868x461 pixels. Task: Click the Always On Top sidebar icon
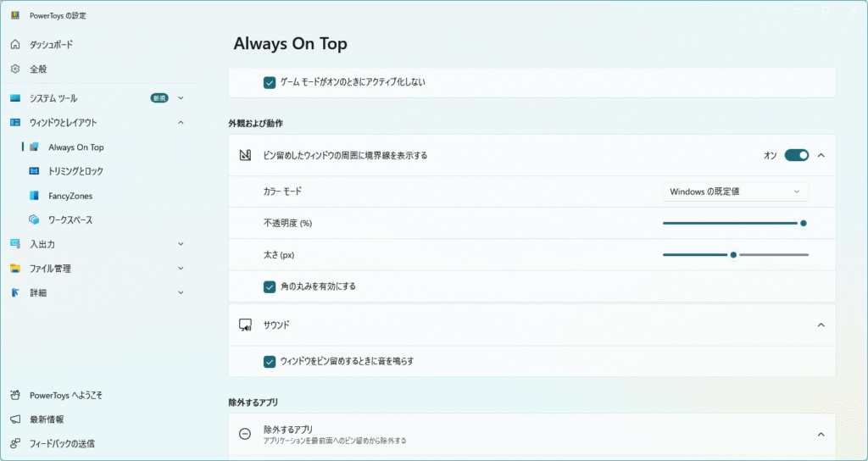tap(34, 147)
